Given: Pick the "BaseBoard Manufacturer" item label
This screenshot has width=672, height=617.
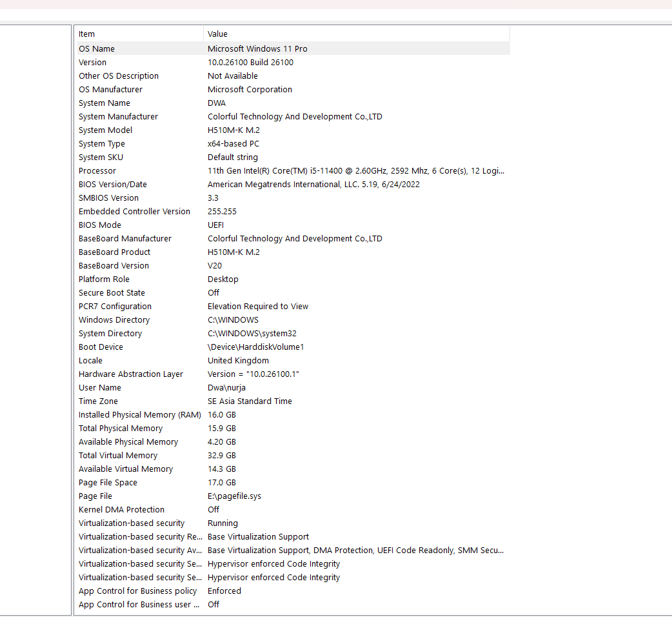Looking at the screenshot, I should point(124,238).
